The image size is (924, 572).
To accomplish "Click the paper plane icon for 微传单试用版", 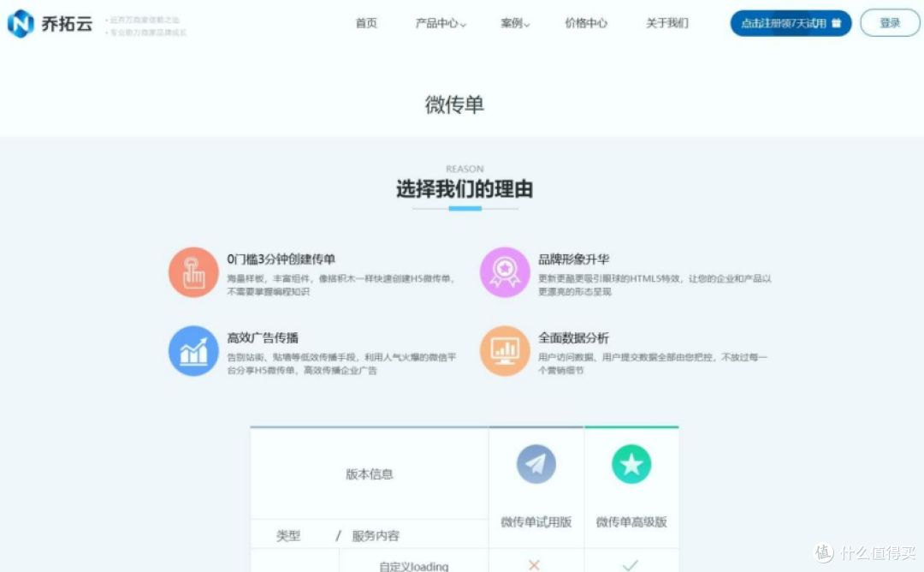I will [536, 464].
